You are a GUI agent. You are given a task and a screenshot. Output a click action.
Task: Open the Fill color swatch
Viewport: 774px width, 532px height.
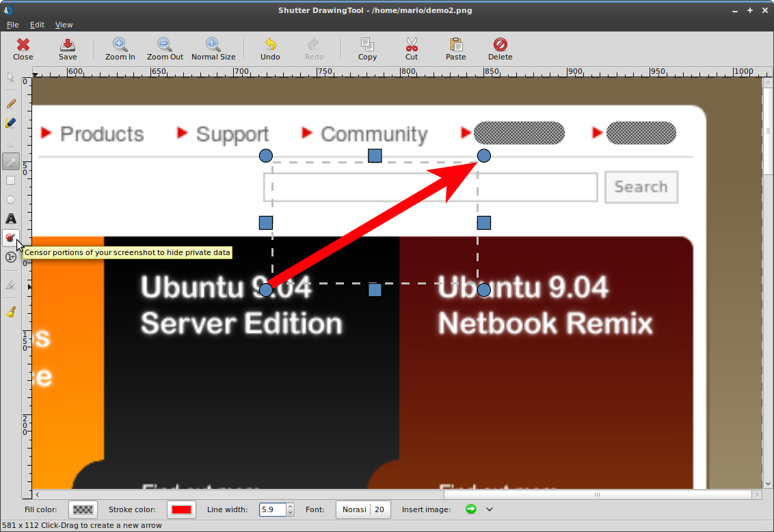(x=83, y=510)
